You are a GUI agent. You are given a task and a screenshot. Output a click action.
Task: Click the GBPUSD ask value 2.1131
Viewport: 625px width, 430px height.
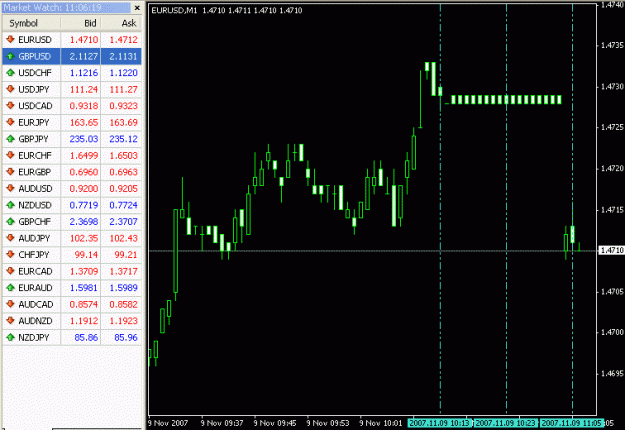click(x=124, y=56)
